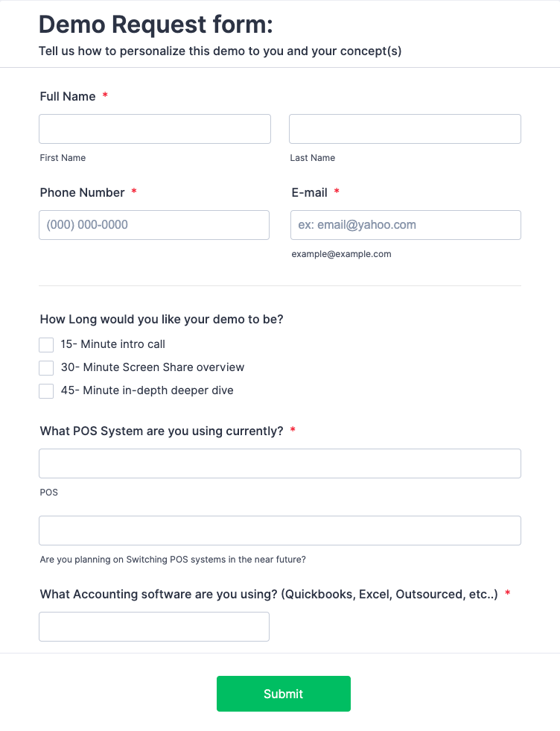
Task: Tick the 30- Minute Screen Share overview checkbox
Action: pos(46,368)
